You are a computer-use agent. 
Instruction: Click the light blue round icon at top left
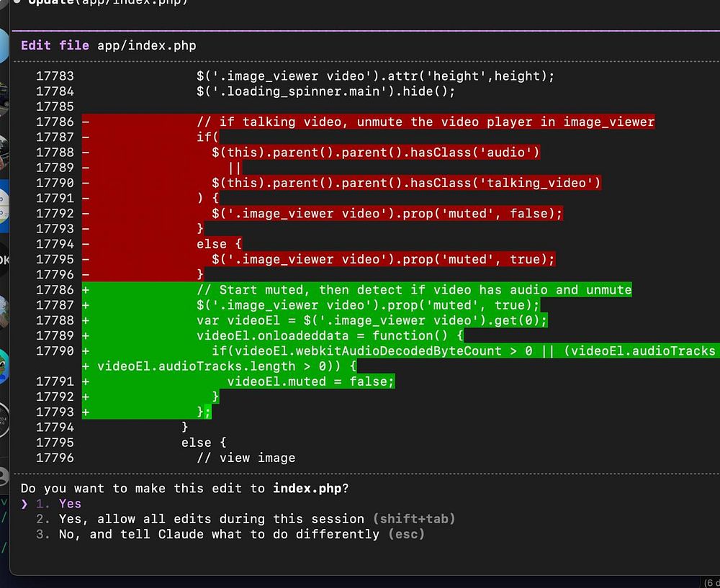coord(4,46)
